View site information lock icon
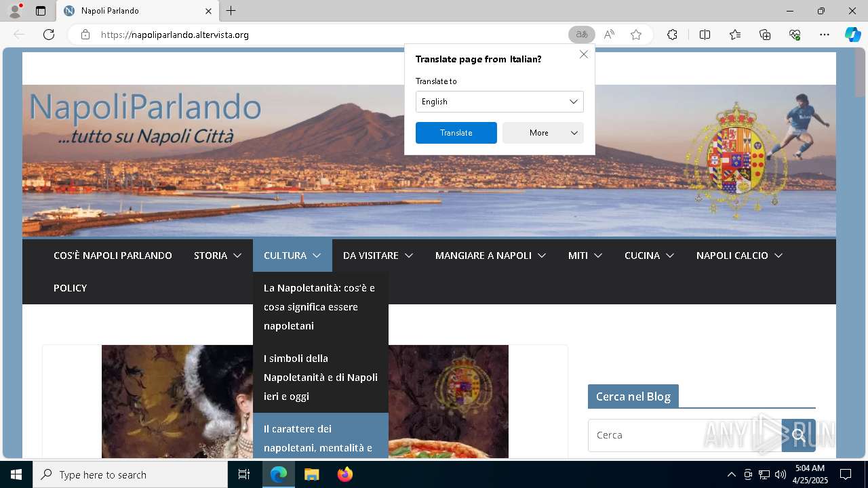The height and width of the screenshot is (488, 868). (85, 35)
